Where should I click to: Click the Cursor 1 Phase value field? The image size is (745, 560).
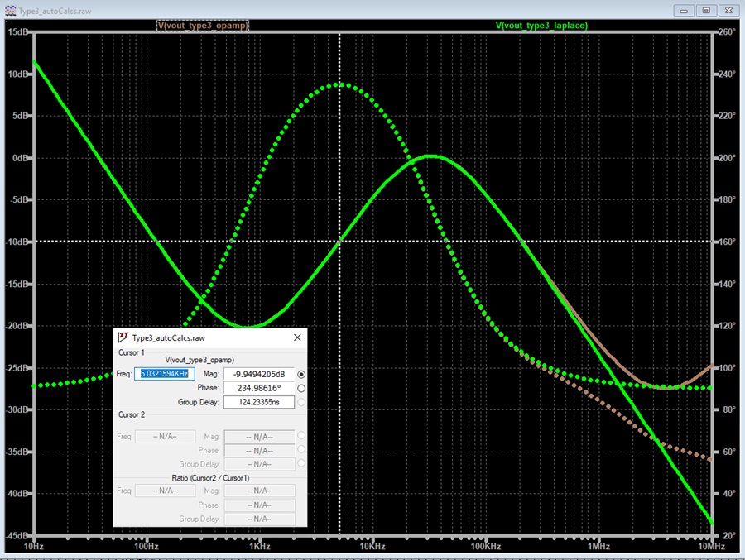pyautogui.click(x=259, y=388)
